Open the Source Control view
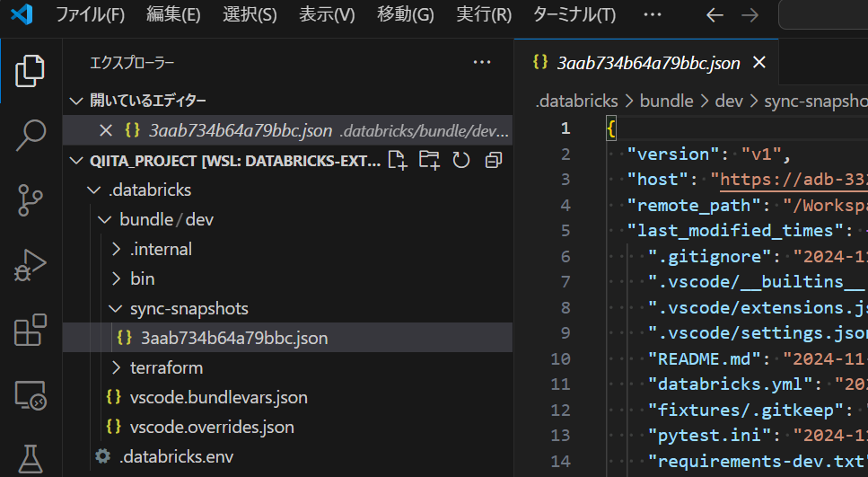Screen dimensions: 868x477 (30, 200)
